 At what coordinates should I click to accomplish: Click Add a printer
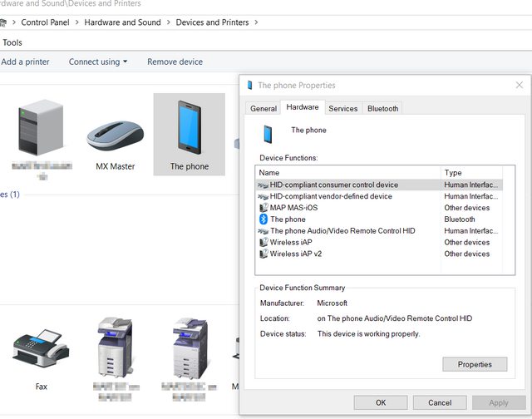coord(25,62)
